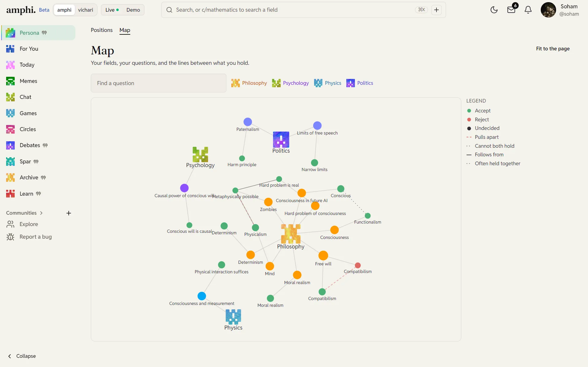Toggle dark mode moon icon
Screen dimensions: 588x367
[x=494, y=10]
